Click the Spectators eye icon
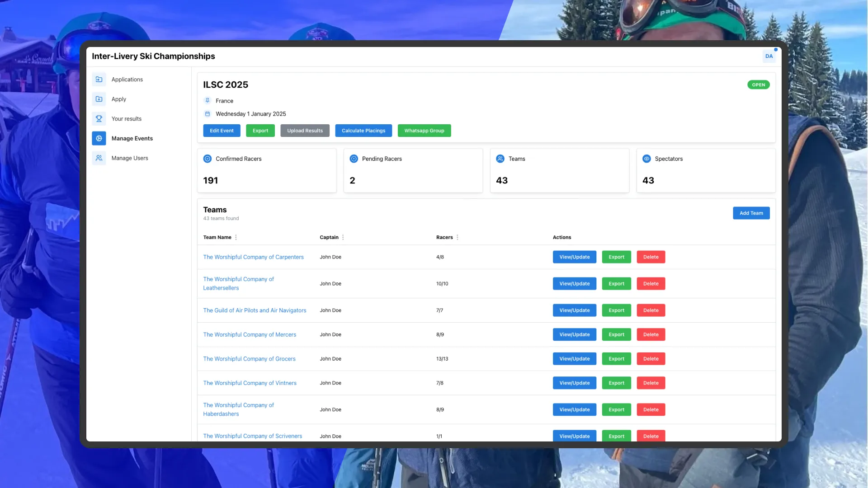Screen dimensions: 868x488 tap(647, 159)
